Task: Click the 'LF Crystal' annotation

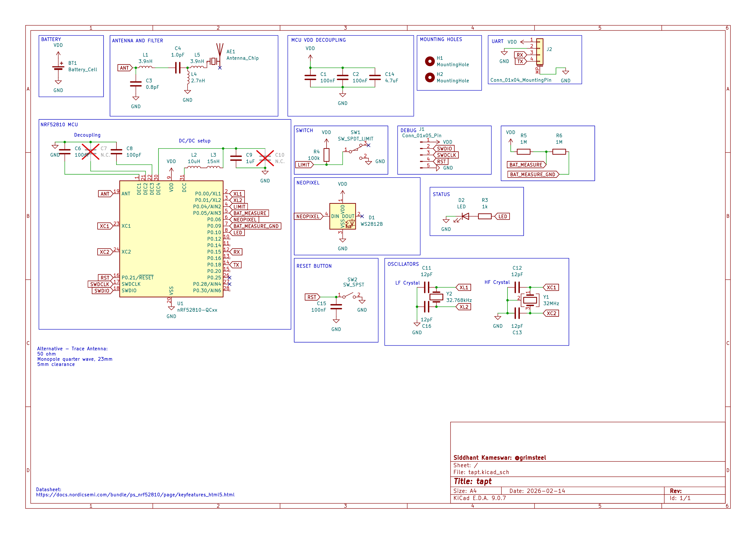Action: tap(407, 283)
